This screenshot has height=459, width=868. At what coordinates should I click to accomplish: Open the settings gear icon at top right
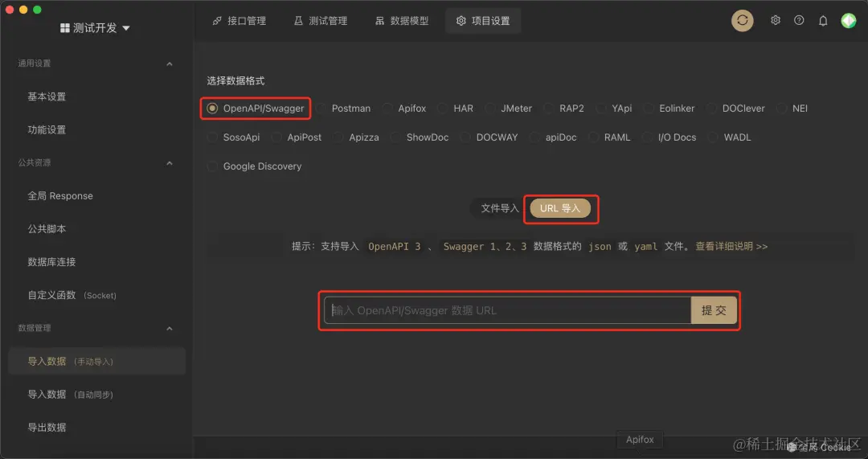tap(776, 20)
